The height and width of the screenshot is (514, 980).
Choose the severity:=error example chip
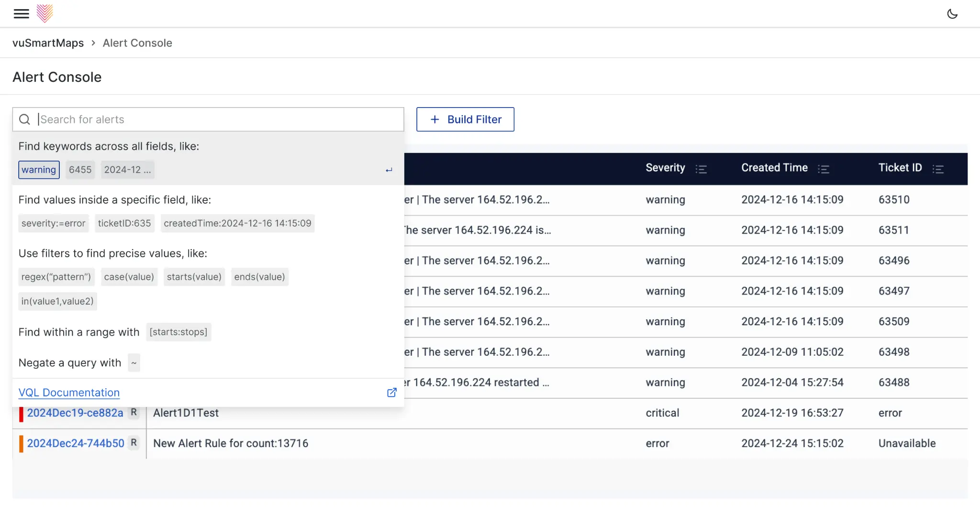point(53,223)
